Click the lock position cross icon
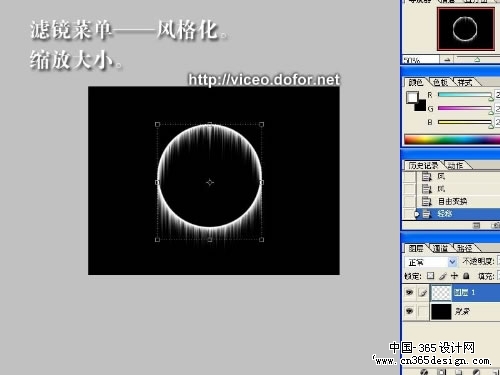Image resolution: width=500 pixels, height=375 pixels. [x=454, y=276]
